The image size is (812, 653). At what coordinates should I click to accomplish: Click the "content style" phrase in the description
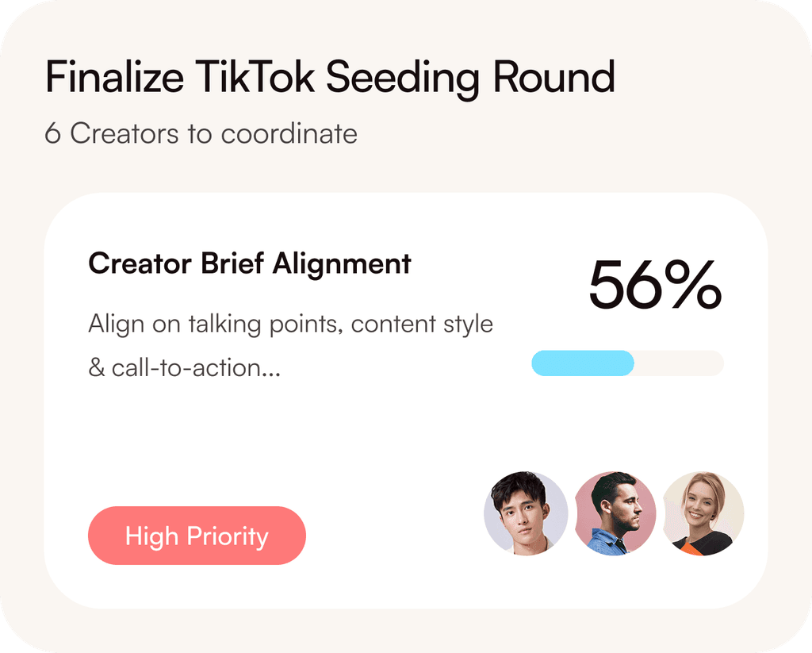coord(423,325)
